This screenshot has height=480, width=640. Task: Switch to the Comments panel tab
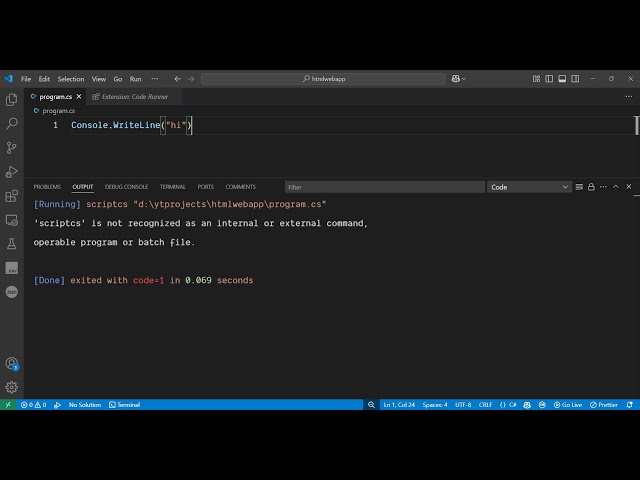[x=241, y=187]
